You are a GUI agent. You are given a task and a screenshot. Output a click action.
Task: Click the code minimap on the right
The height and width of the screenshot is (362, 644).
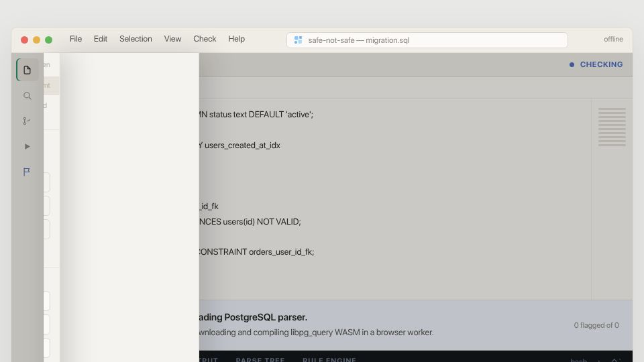point(612,127)
